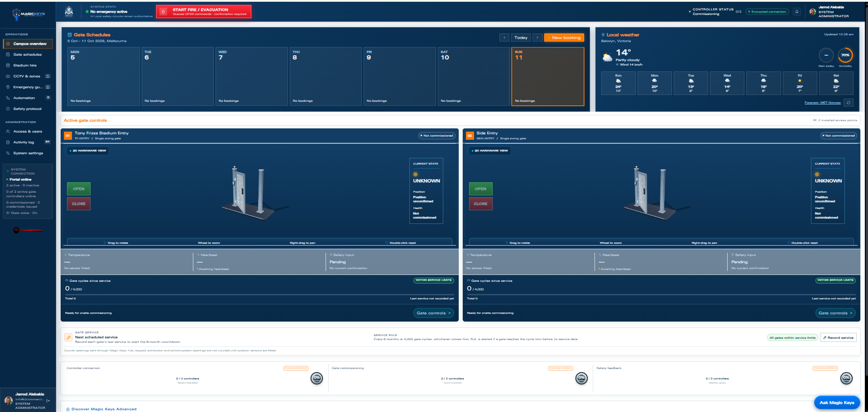Close the Side Entry gate
The width and height of the screenshot is (868, 412).
(480, 204)
